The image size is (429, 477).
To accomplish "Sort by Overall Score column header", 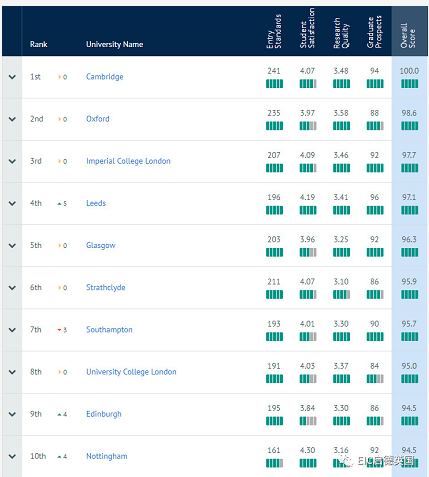I will (x=408, y=36).
